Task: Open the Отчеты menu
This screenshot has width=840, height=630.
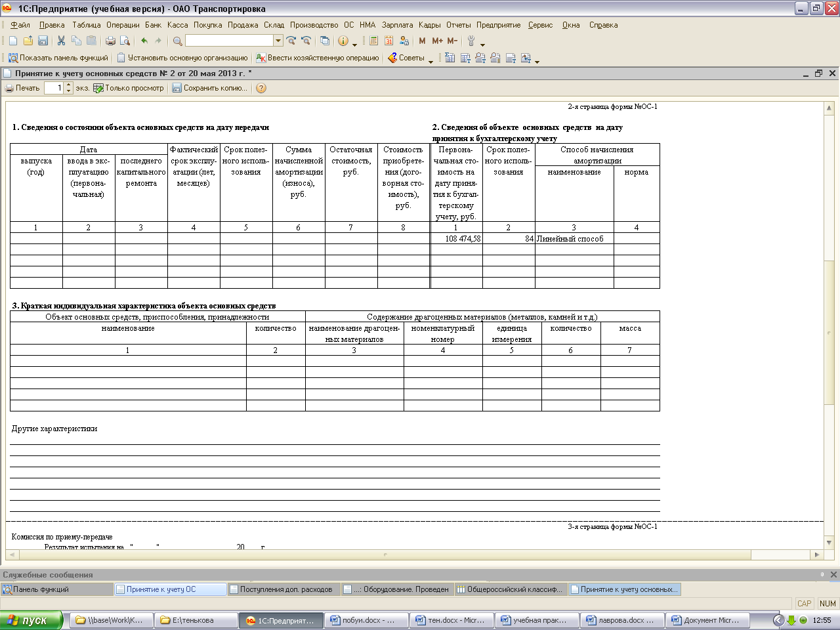Action: tap(459, 25)
